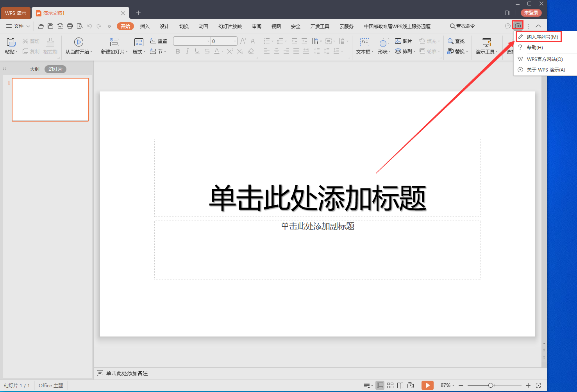Screen dimensions: 577x392
Task: Paste from clipboard with the Paste icon
Action: 11,42
